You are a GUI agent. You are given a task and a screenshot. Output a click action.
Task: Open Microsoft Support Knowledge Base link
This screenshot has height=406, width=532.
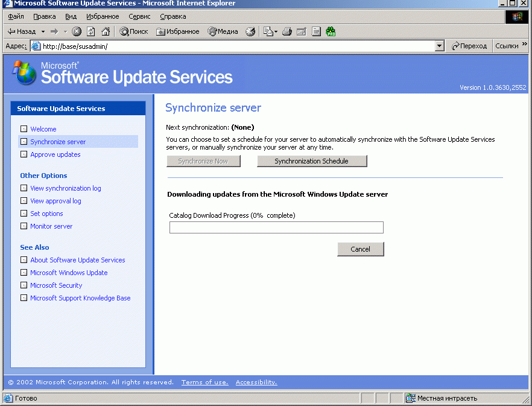[80, 298]
